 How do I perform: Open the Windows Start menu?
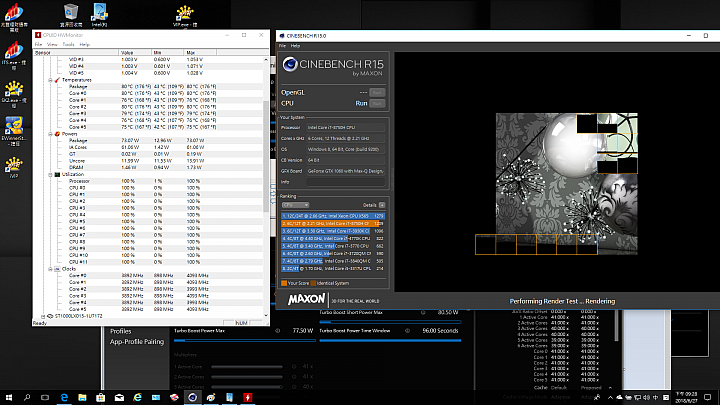pos(9,397)
